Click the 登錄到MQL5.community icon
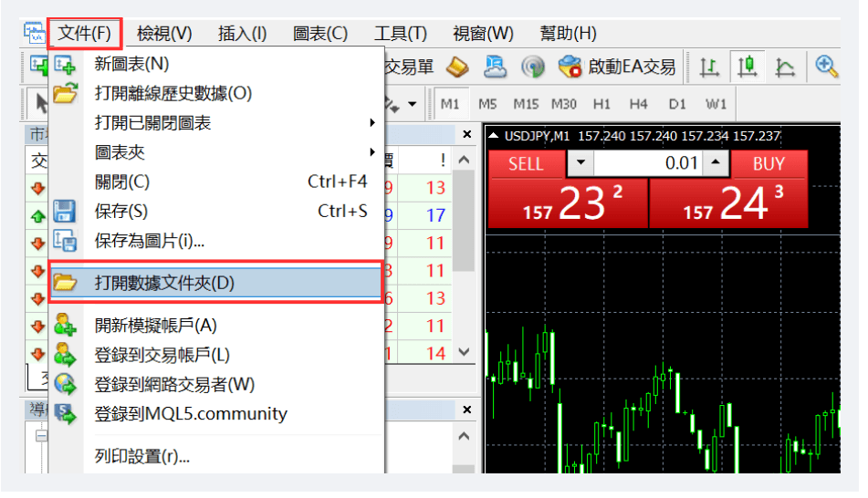The image size is (868, 498). (66, 414)
